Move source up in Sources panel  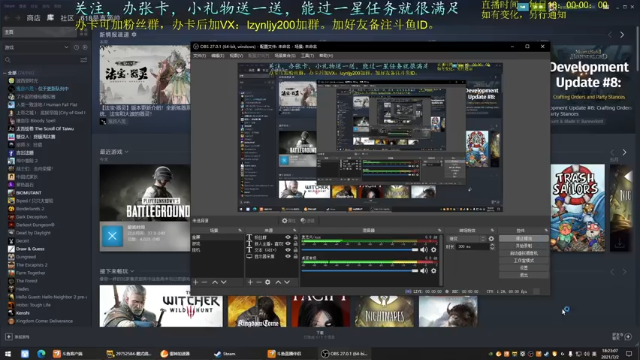click(278, 282)
